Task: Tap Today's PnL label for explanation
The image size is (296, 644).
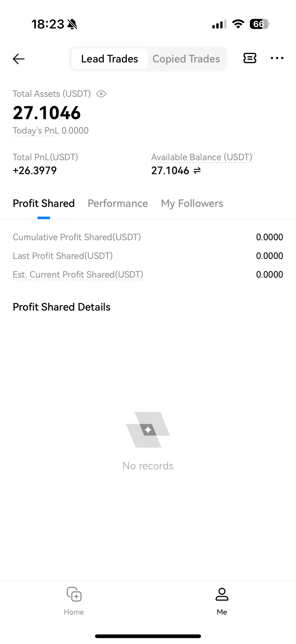Action: point(36,131)
